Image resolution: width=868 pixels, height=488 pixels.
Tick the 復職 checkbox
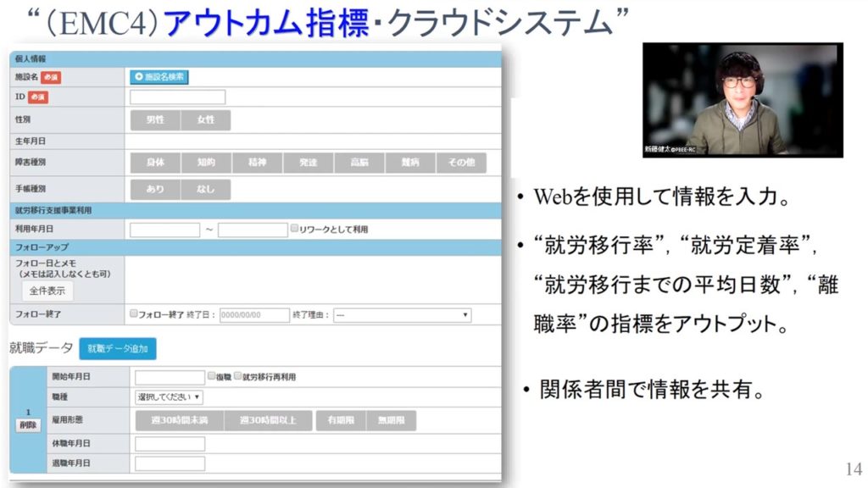tap(212, 376)
